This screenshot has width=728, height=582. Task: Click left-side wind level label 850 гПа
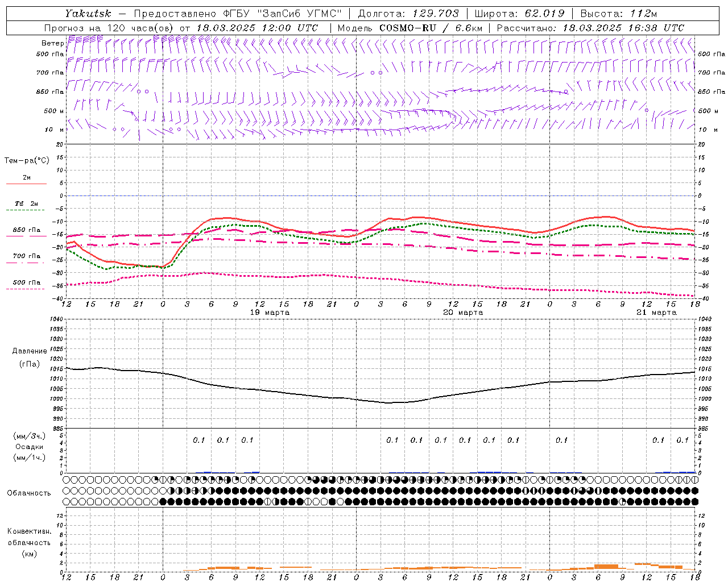50,92
